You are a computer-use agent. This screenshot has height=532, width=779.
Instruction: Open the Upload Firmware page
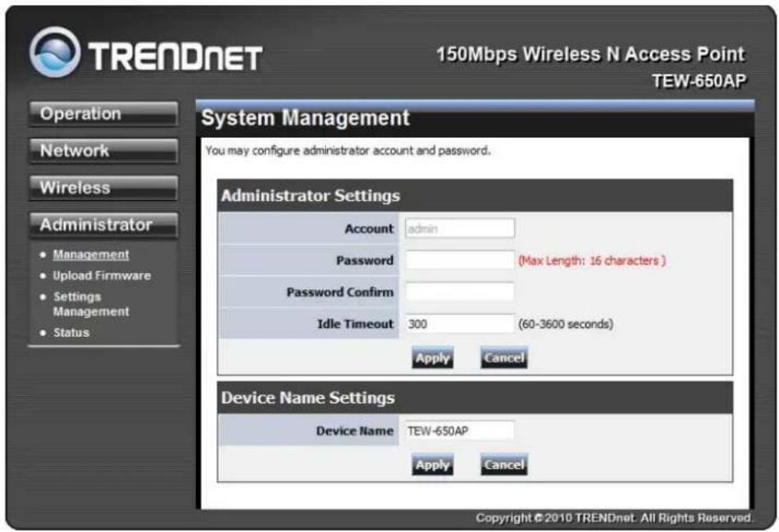(x=102, y=275)
